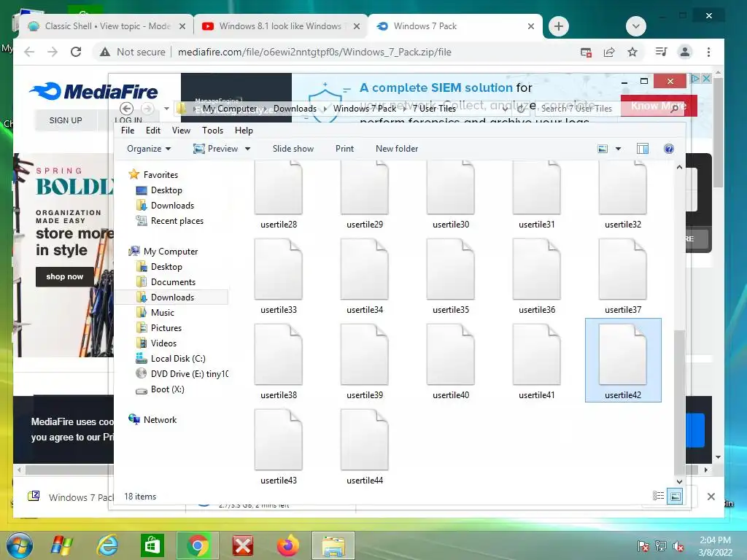
Task: Click the Preview button
Action: [x=216, y=149]
